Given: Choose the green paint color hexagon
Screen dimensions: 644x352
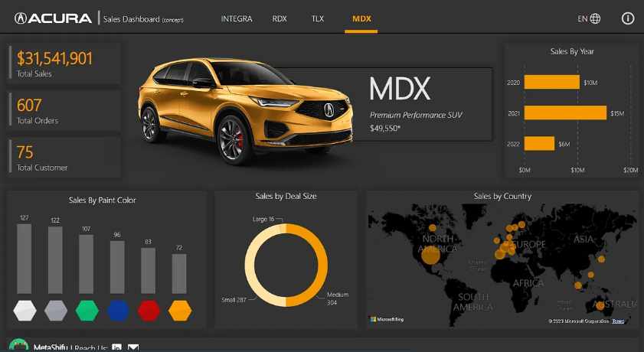Looking at the screenshot, I should tap(87, 310).
